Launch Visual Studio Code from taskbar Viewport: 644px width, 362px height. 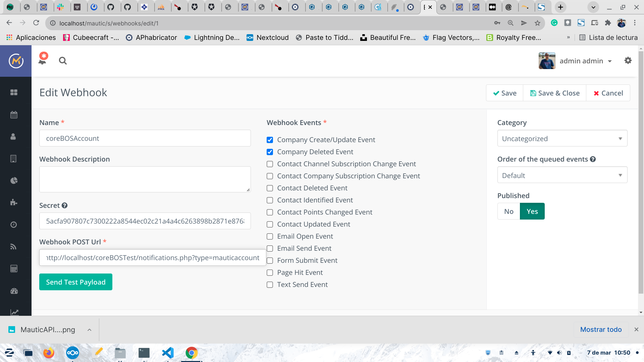[x=168, y=353]
